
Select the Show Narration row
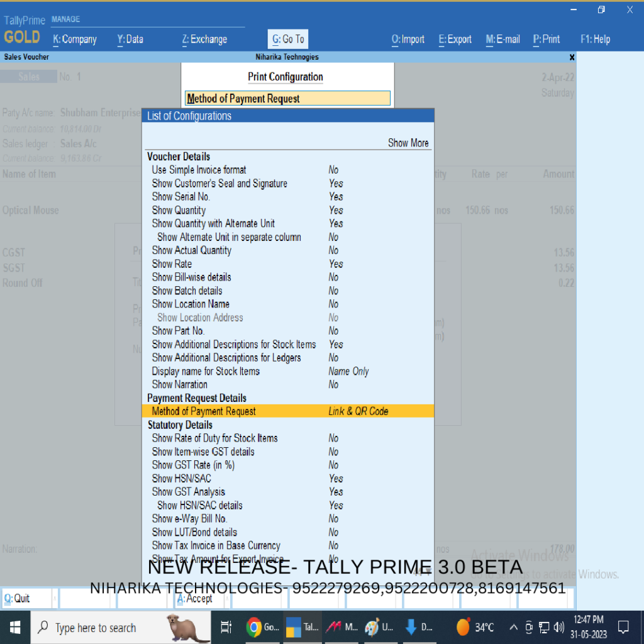287,385
